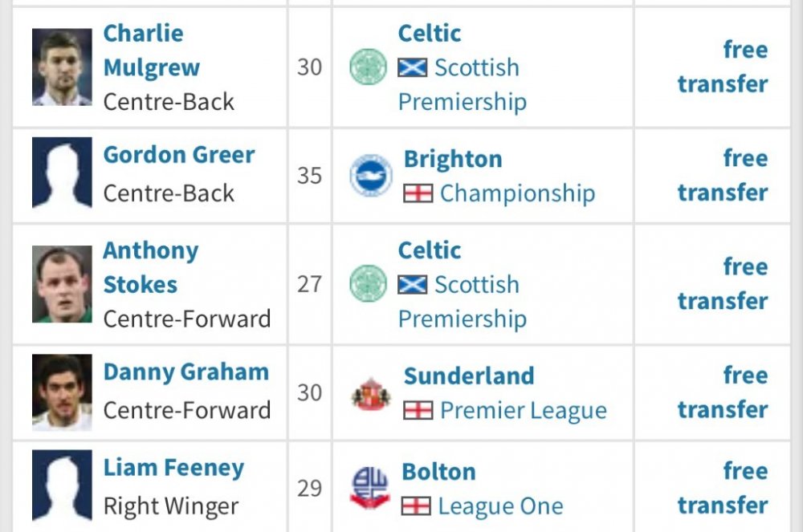Click the Scottish flag in Mulgrew's row
The height and width of the screenshot is (532, 803).
(x=413, y=67)
